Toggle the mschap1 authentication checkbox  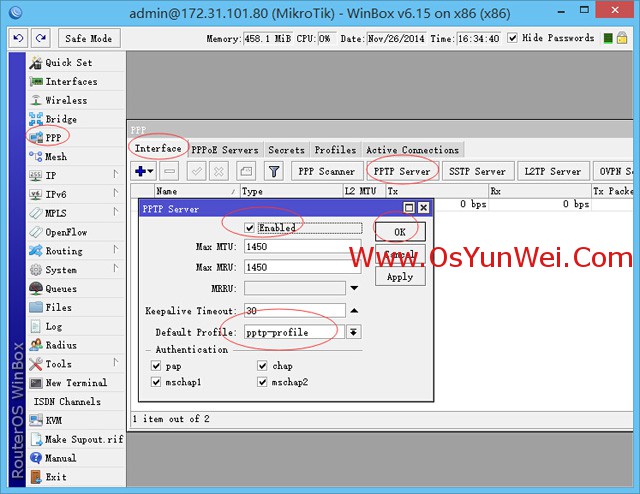tap(156, 382)
